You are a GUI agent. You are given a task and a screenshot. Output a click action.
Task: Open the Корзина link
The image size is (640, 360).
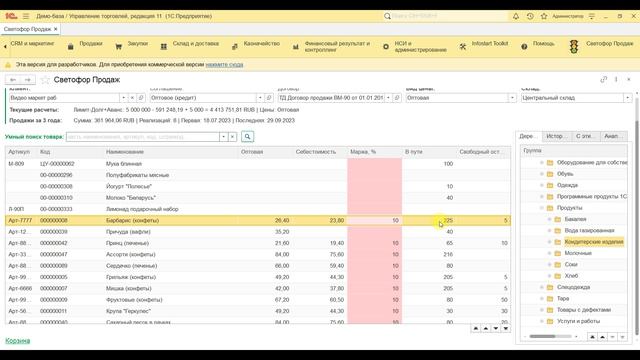pyautogui.click(x=18, y=340)
